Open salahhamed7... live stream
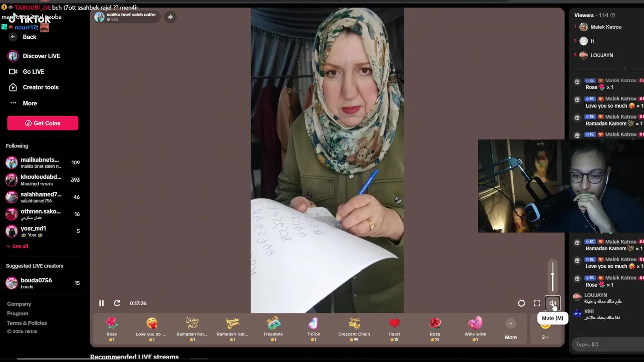644x362 pixels. click(x=43, y=197)
